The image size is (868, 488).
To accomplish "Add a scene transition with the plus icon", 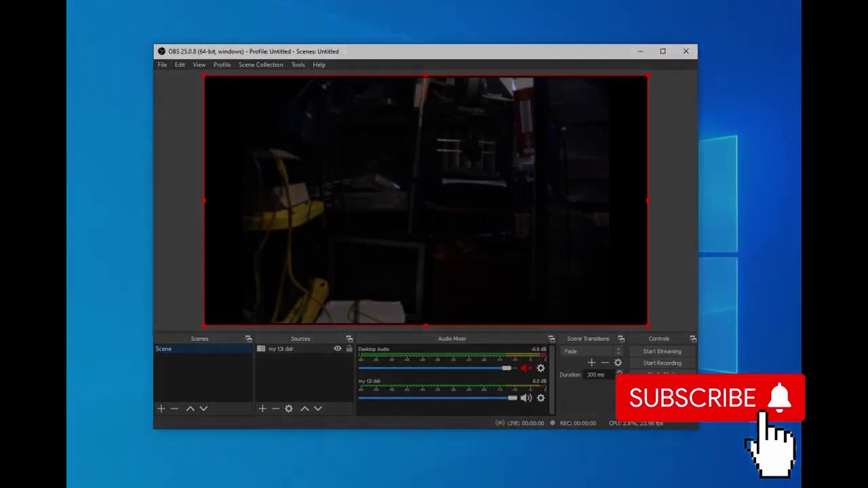I will (x=591, y=363).
